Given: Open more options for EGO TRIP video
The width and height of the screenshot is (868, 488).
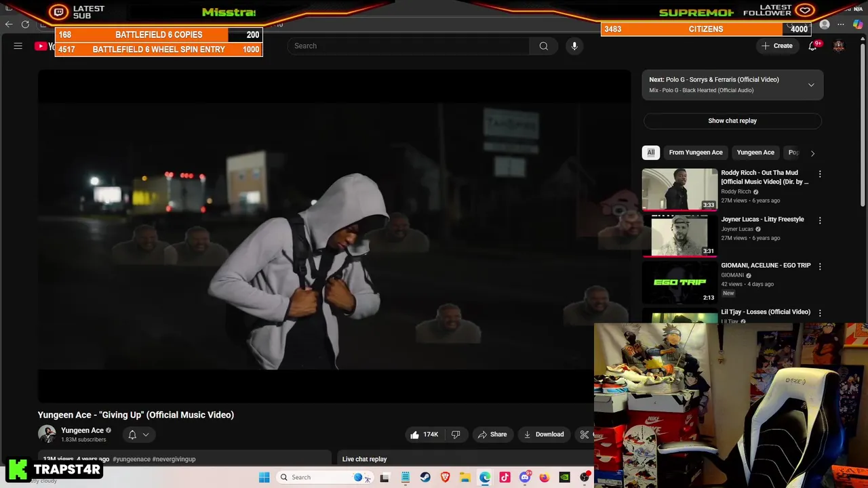Looking at the screenshot, I should coord(820,266).
